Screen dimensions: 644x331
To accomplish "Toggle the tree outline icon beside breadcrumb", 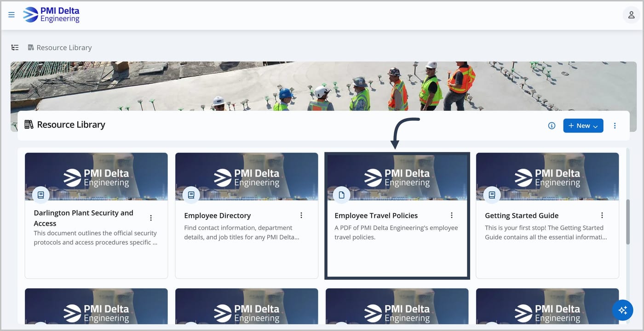I will click(x=15, y=47).
